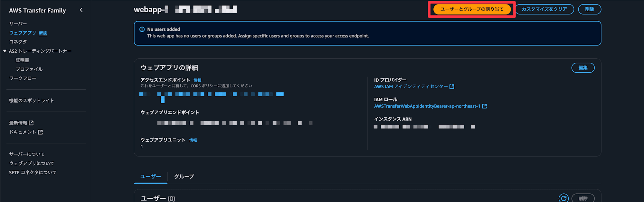Click the 新規 badge next to ウェブアプリ
644x202 pixels.
tap(43, 33)
